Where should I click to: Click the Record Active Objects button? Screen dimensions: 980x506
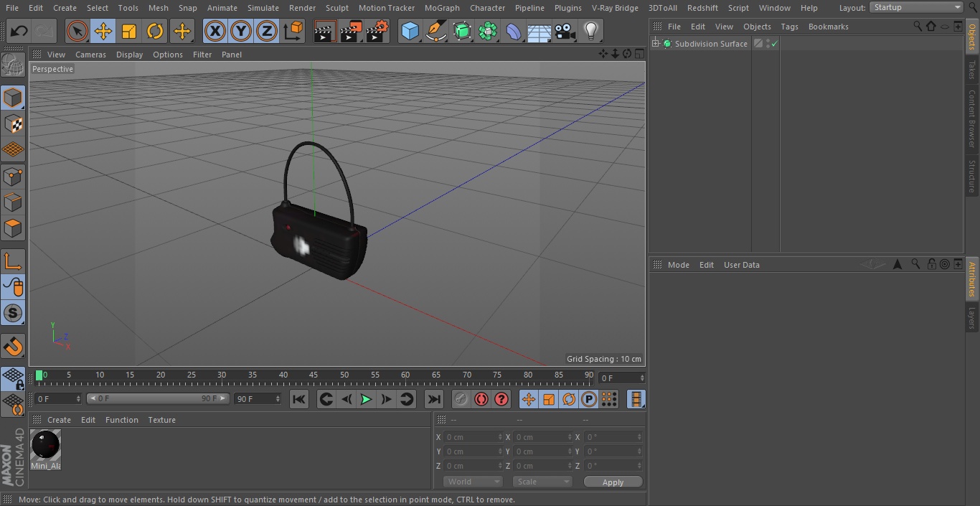461,399
